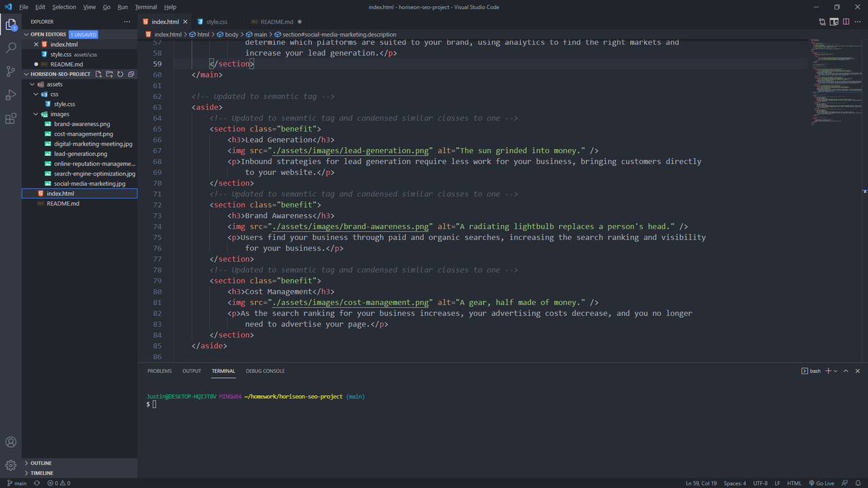Follow the lead-generation.png image path link

[351, 150]
